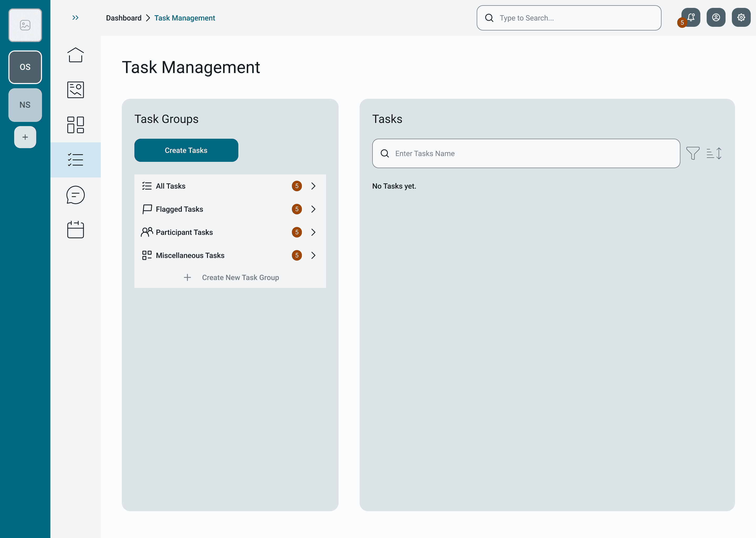
Task: Open the user profile icon
Action: click(716, 17)
